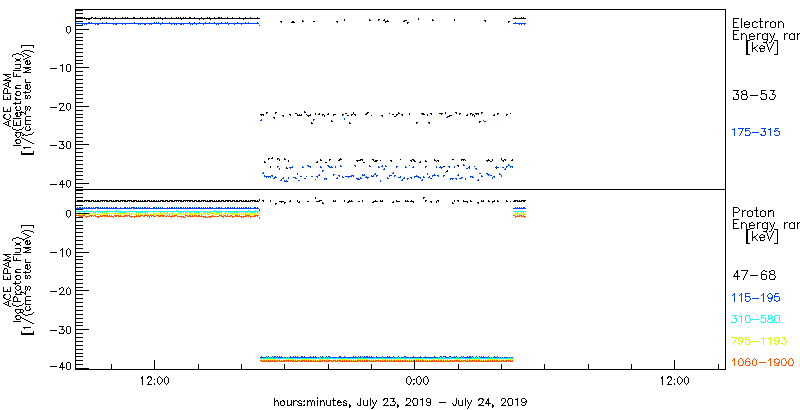Click the blue 115-195 proton legend label
The image size is (800, 410).
click(x=756, y=298)
